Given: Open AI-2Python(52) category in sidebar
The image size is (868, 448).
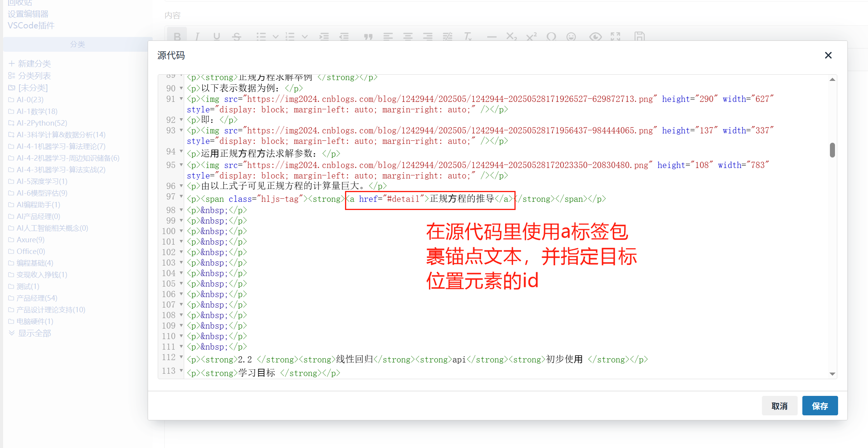Looking at the screenshot, I should pos(42,123).
